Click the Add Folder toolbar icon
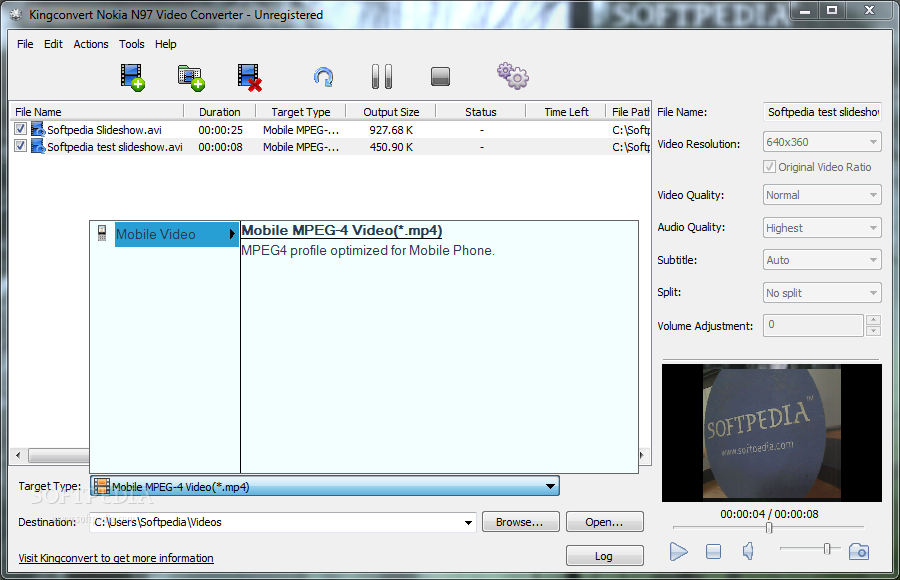This screenshot has height=580, width=900. click(191, 78)
